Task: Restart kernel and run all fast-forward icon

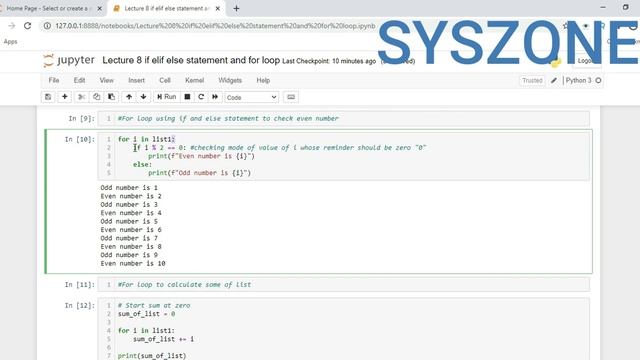Action: [215, 97]
